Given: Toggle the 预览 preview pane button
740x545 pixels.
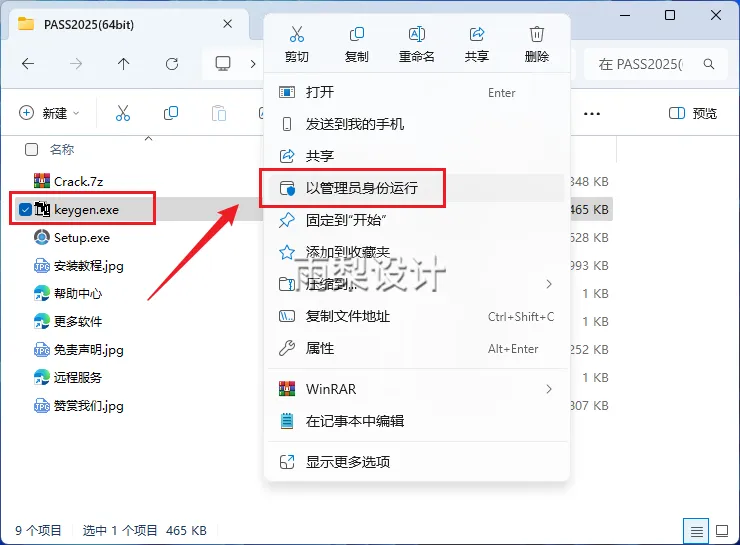Looking at the screenshot, I should (693, 113).
